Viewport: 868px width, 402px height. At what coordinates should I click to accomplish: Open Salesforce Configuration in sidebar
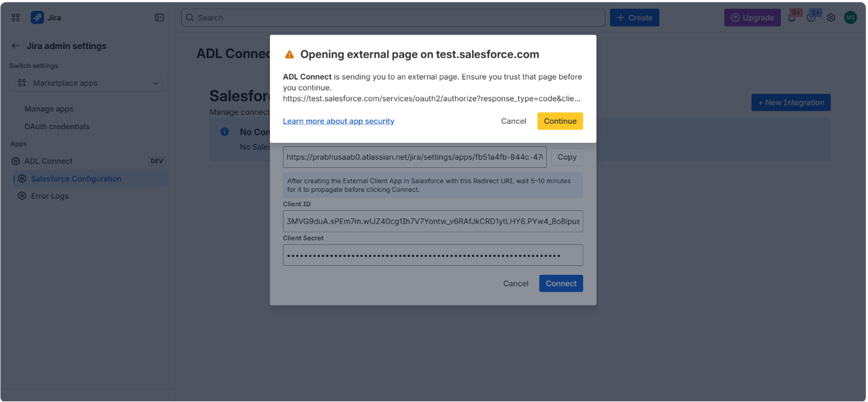click(76, 179)
